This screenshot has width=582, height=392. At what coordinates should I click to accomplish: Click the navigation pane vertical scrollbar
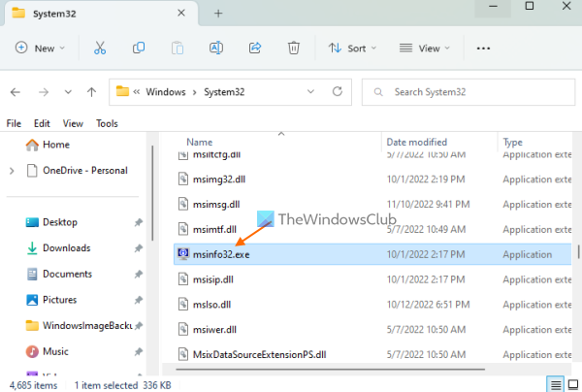click(152, 193)
